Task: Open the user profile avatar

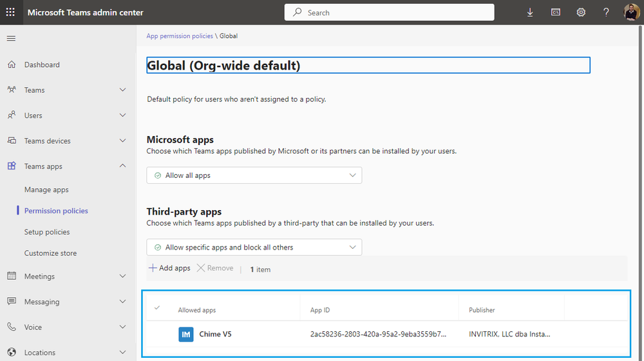Action: click(x=631, y=12)
